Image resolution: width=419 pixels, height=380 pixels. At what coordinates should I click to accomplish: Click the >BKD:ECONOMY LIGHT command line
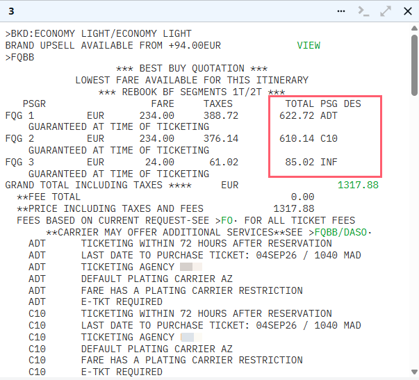[x=98, y=34]
